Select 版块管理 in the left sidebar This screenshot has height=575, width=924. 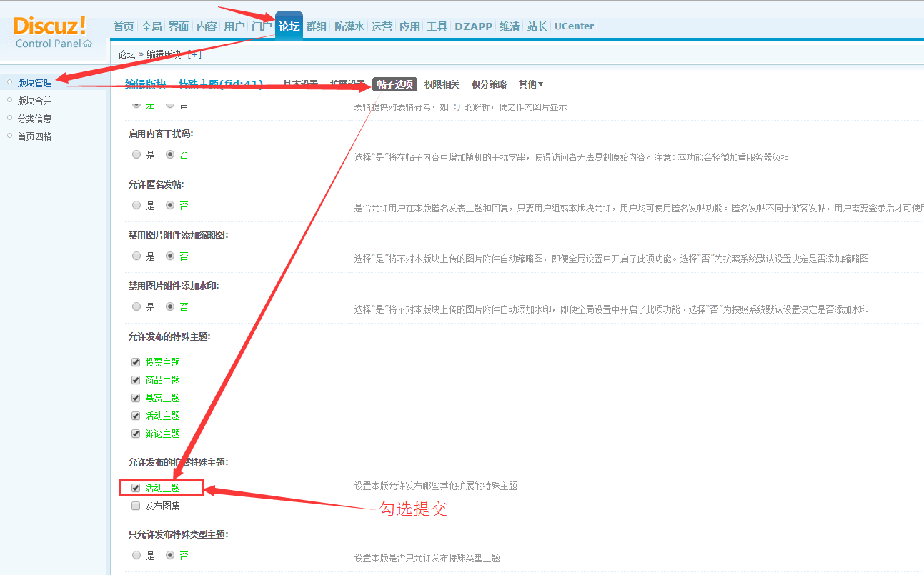pyautogui.click(x=34, y=83)
